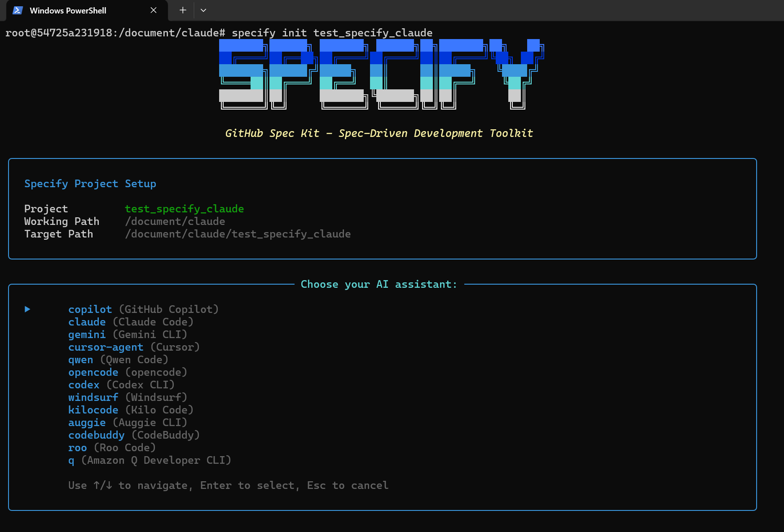Screen dimensions: 784x532
Task: Click the 'Choose your AI assistant:' heading
Action: (379, 284)
